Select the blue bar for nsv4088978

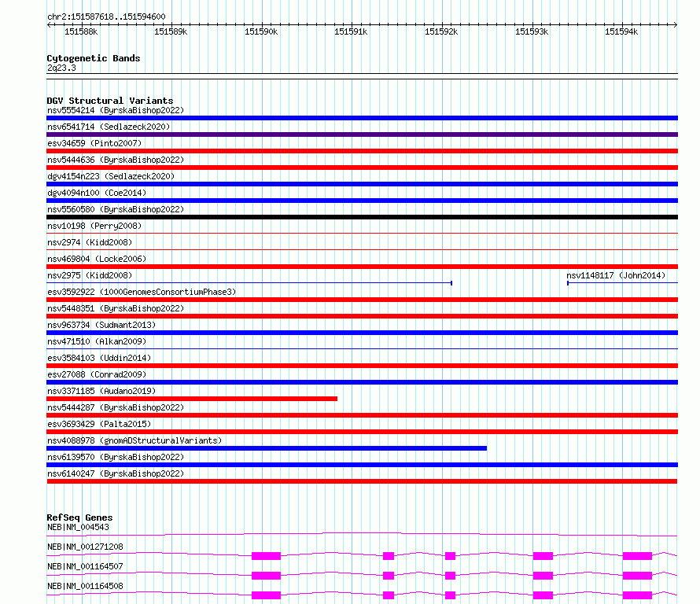pyautogui.click(x=267, y=448)
